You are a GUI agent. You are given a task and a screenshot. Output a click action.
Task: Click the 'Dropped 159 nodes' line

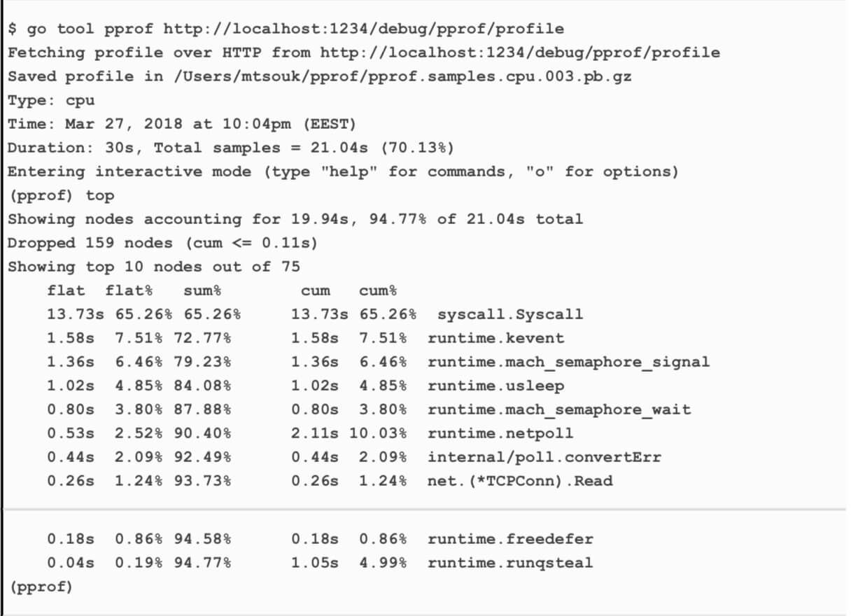[x=162, y=243]
